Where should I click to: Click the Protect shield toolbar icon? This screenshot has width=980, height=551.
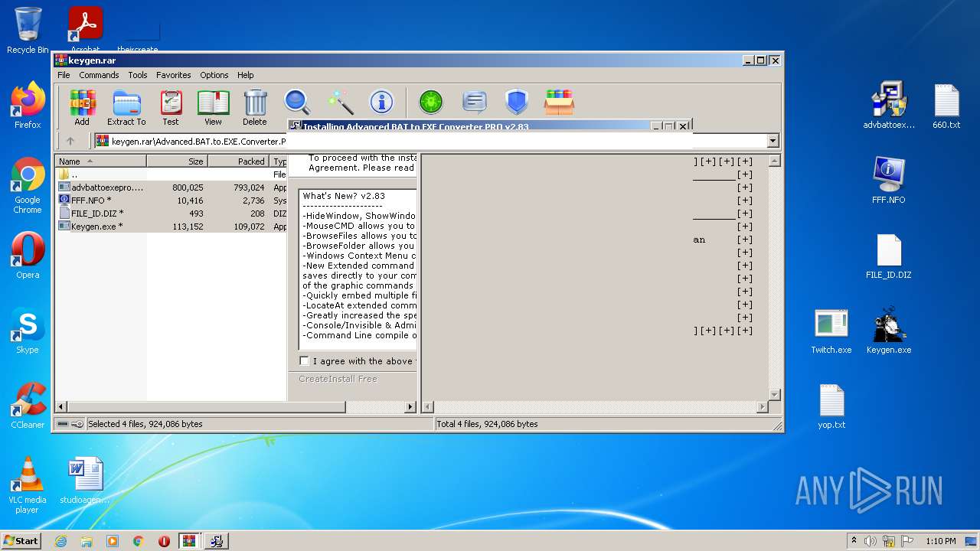point(517,102)
